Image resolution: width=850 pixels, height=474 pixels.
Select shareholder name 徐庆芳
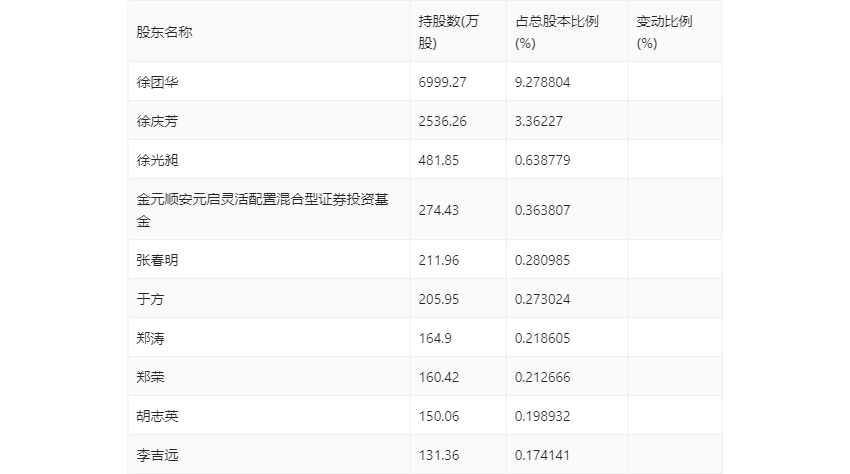coord(157,121)
